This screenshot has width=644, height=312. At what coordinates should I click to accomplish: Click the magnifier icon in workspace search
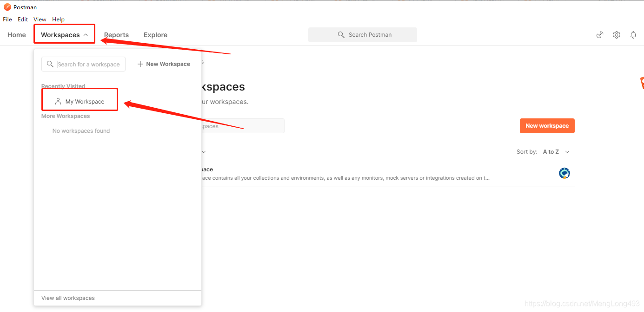coord(50,64)
